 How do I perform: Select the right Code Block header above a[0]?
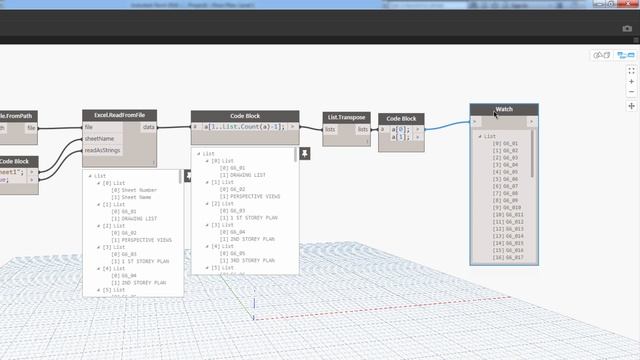coord(401,118)
